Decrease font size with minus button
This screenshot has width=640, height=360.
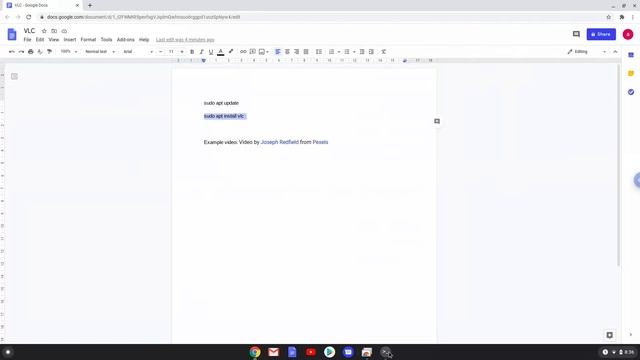tap(161, 52)
